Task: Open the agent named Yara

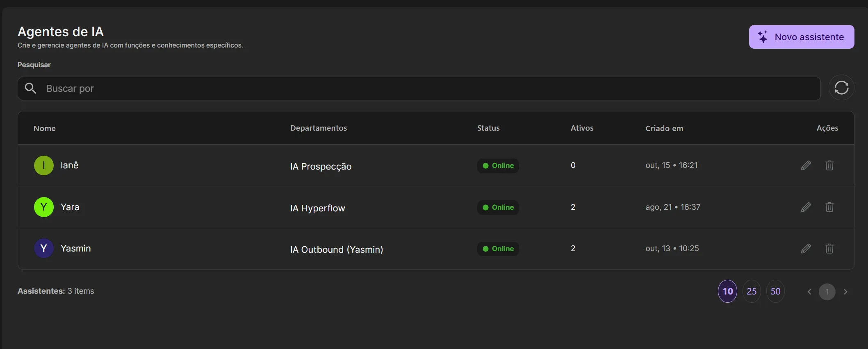Action: (x=70, y=207)
